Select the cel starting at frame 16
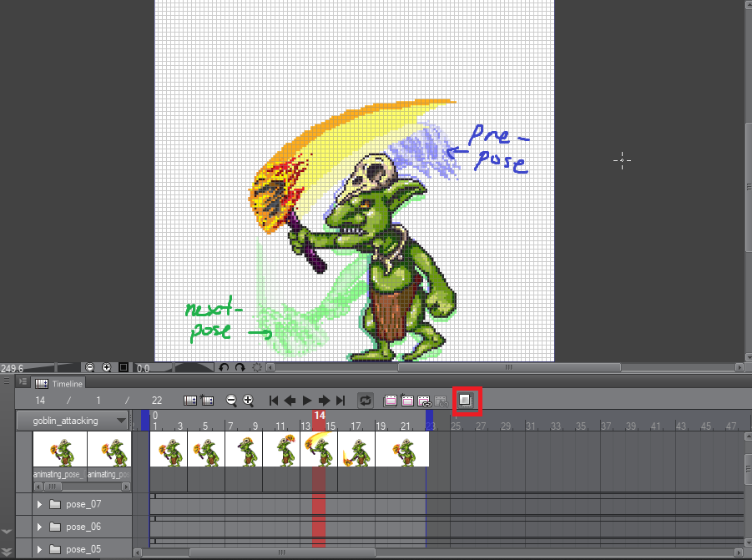The height and width of the screenshot is (560, 752). pyautogui.click(x=356, y=449)
